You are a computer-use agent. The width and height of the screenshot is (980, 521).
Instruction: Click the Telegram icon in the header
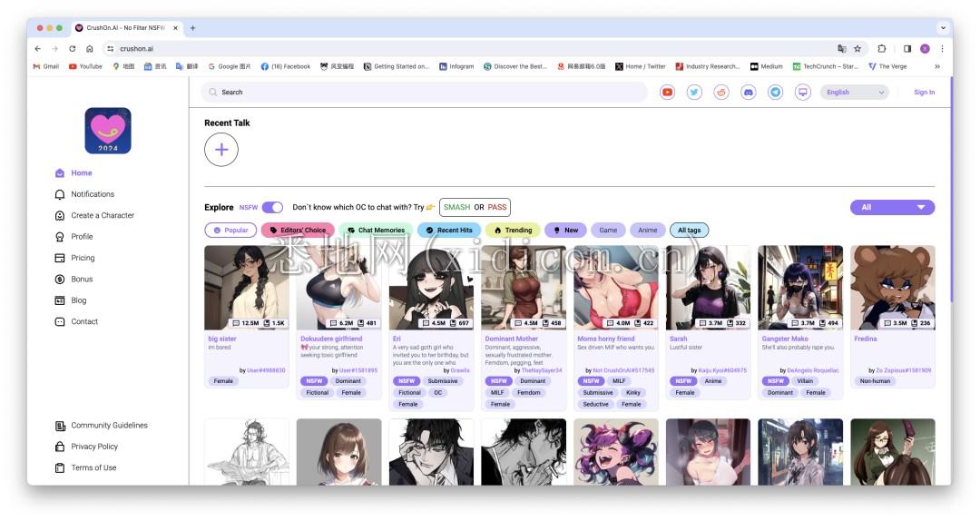pyautogui.click(x=776, y=92)
